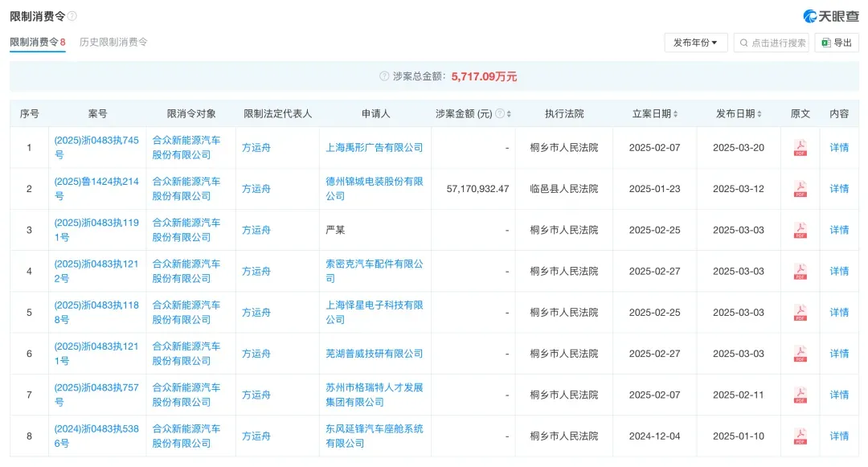Click the 天眼查 logo
868x467 pixels.
831,16
